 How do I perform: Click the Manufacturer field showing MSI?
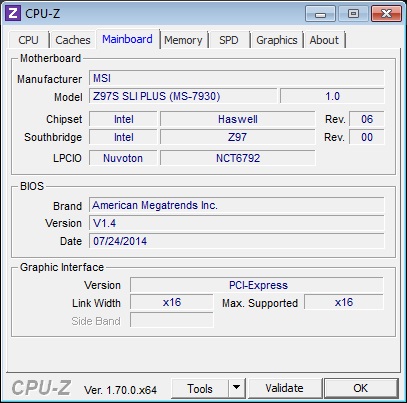(x=237, y=78)
